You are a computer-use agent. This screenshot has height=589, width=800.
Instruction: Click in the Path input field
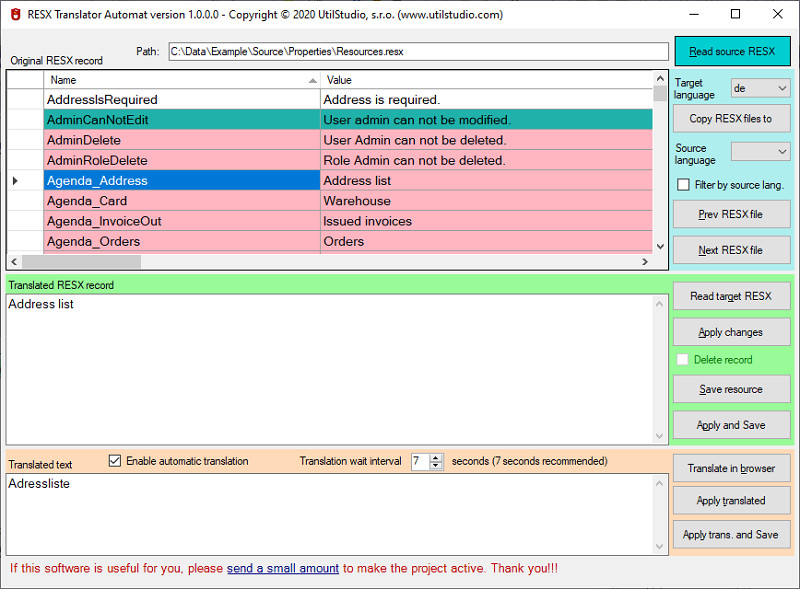[x=418, y=52]
